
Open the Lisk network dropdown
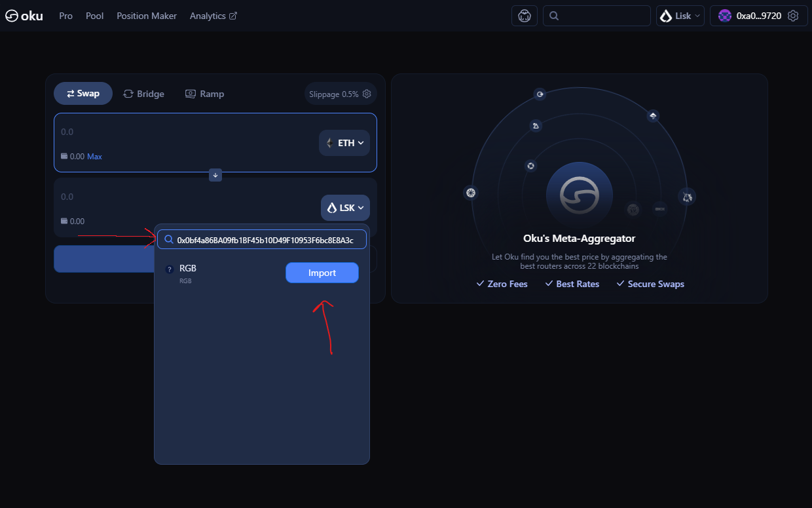point(680,16)
